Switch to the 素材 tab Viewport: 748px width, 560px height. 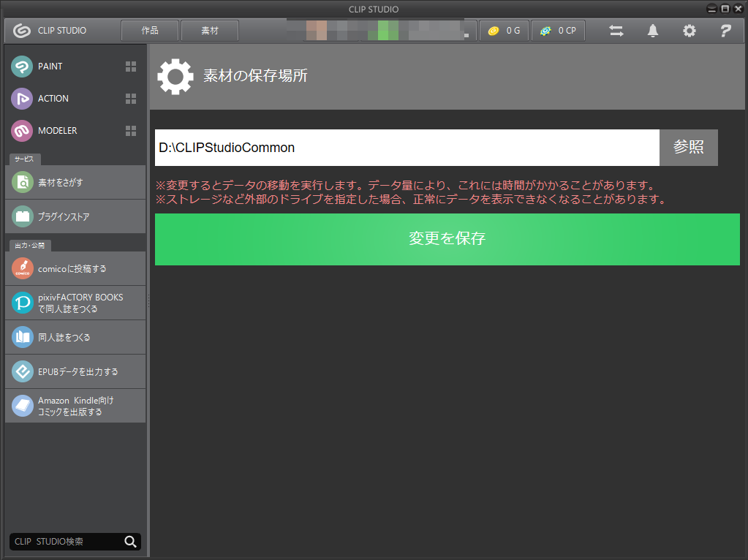click(210, 31)
